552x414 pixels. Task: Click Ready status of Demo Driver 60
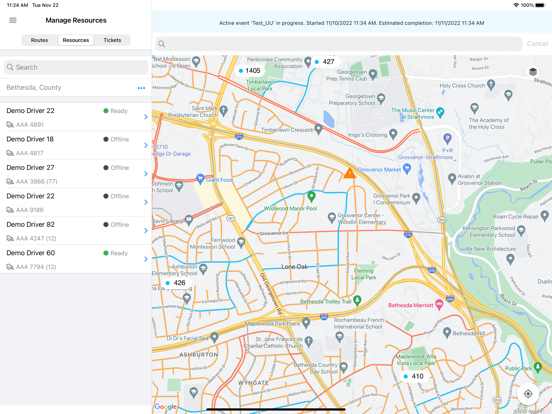coord(115,253)
